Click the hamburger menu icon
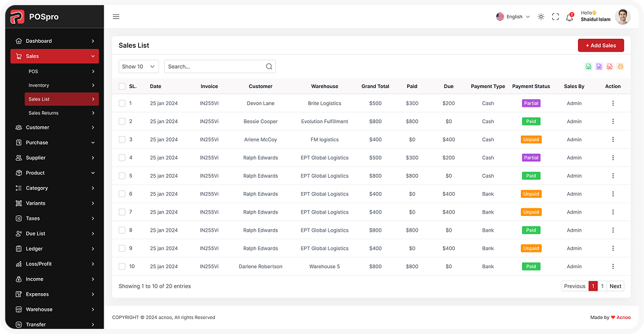The height and width of the screenshot is (334, 644). (116, 17)
